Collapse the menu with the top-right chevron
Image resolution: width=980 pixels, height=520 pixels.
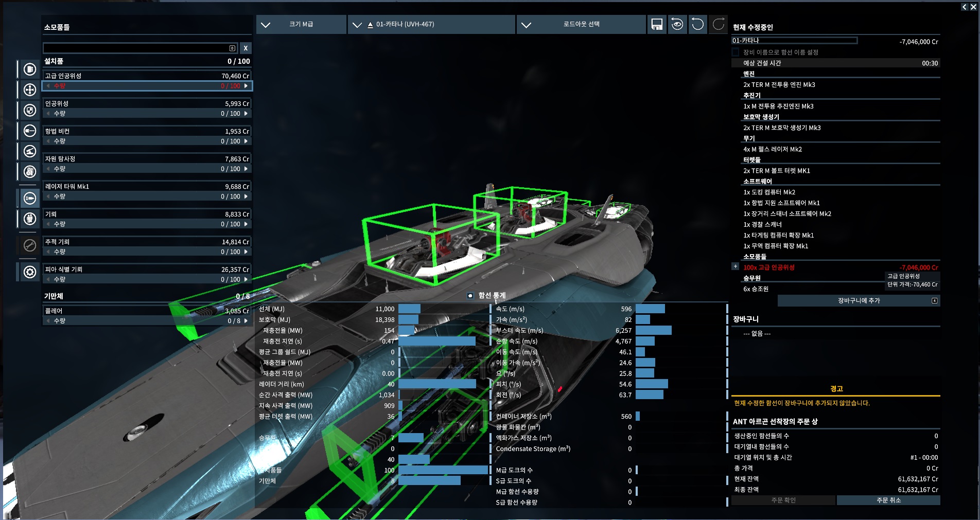(965, 7)
